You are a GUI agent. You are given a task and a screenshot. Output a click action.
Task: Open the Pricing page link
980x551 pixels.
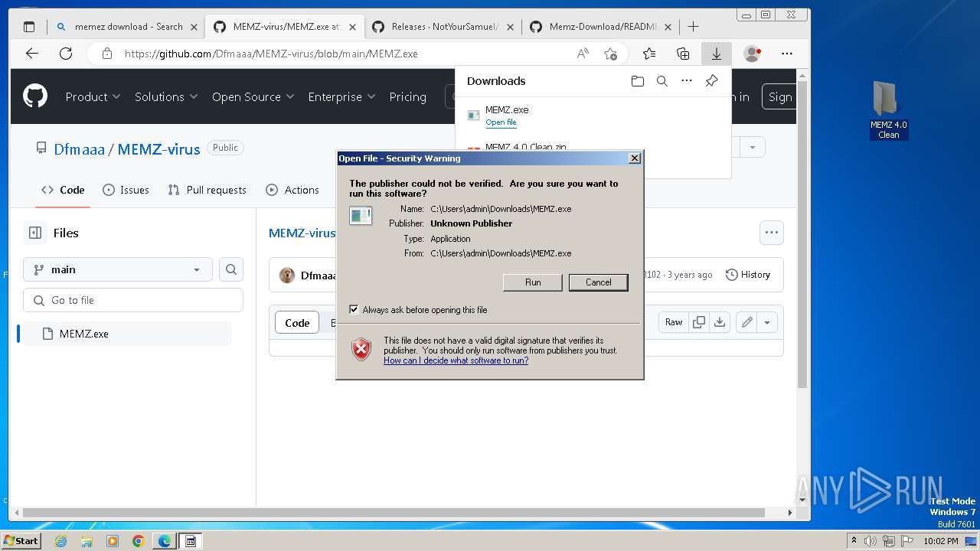[x=407, y=97]
